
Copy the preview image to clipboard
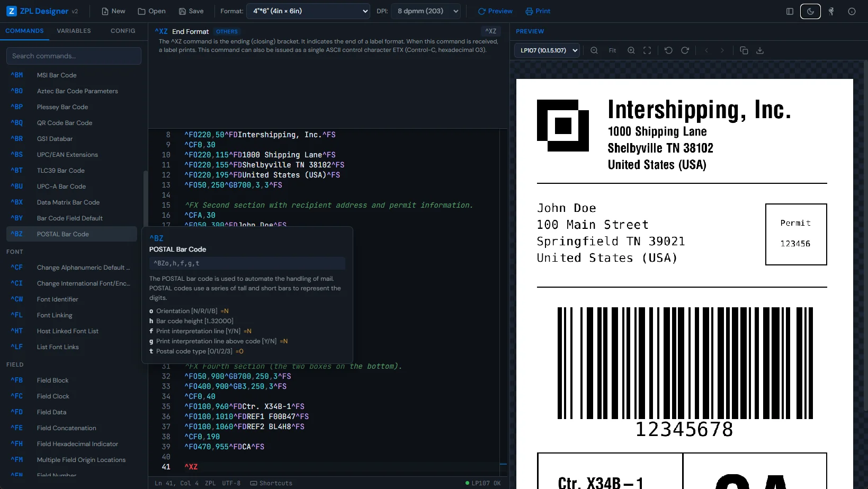744,50
